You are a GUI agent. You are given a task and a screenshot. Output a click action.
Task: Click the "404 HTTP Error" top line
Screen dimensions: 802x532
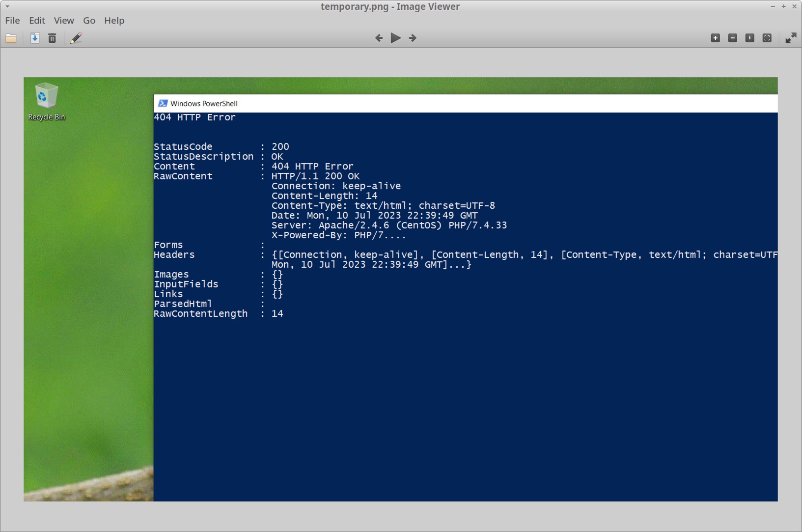tap(194, 117)
